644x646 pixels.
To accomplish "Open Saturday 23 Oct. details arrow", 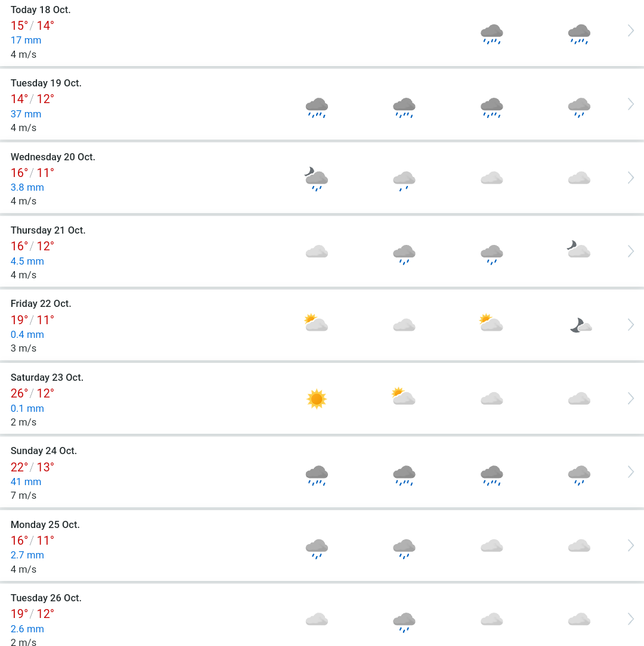I will [x=630, y=399].
